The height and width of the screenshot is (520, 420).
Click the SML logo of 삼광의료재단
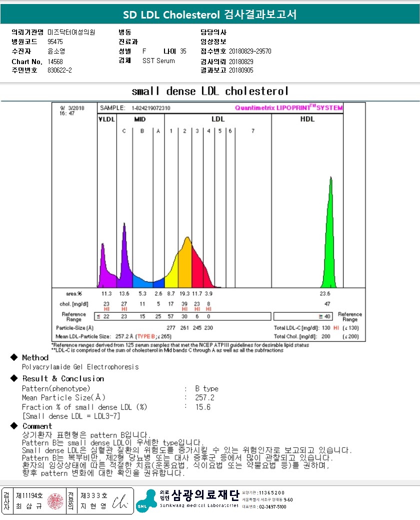point(146,501)
